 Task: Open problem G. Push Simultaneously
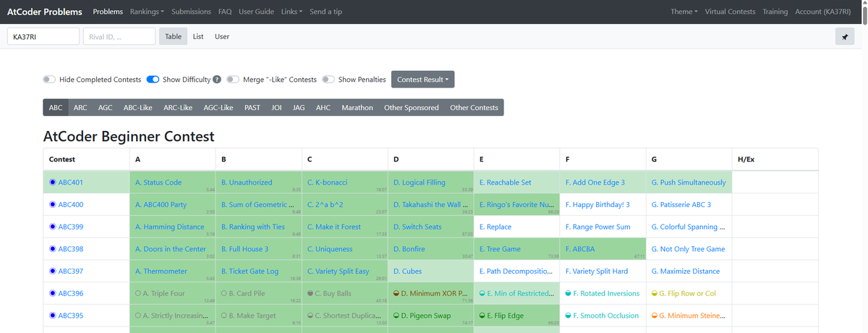pyautogui.click(x=689, y=182)
